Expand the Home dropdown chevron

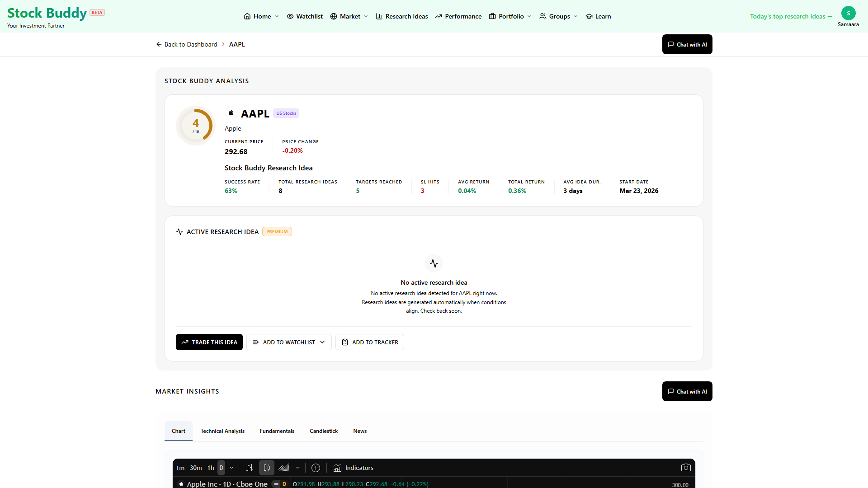point(277,16)
